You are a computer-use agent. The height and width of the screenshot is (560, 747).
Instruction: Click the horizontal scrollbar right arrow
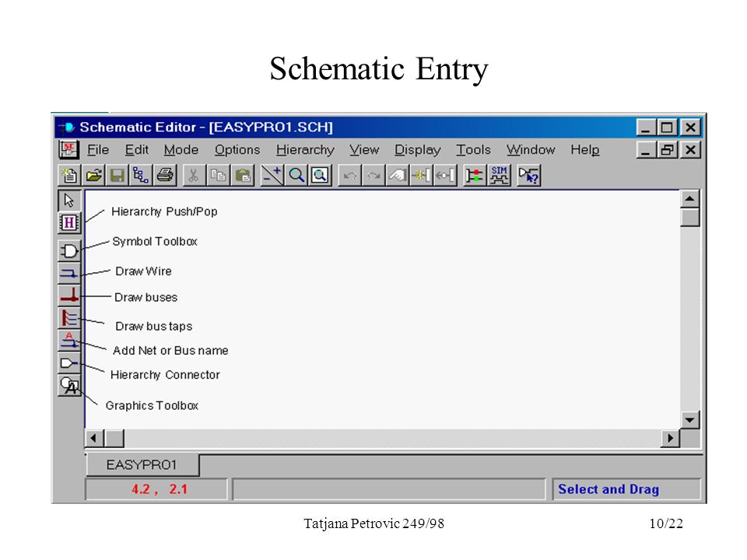[x=670, y=438]
